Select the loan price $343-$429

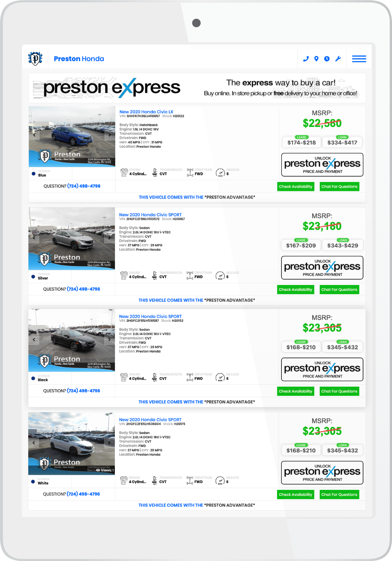pyautogui.click(x=342, y=245)
